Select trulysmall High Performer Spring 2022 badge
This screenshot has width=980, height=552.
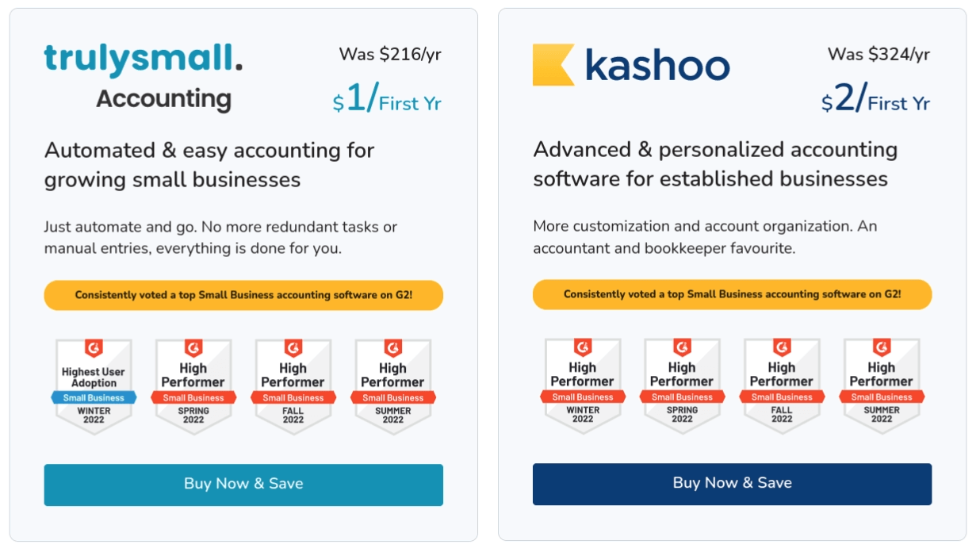pyautogui.click(x=193, y=387)
